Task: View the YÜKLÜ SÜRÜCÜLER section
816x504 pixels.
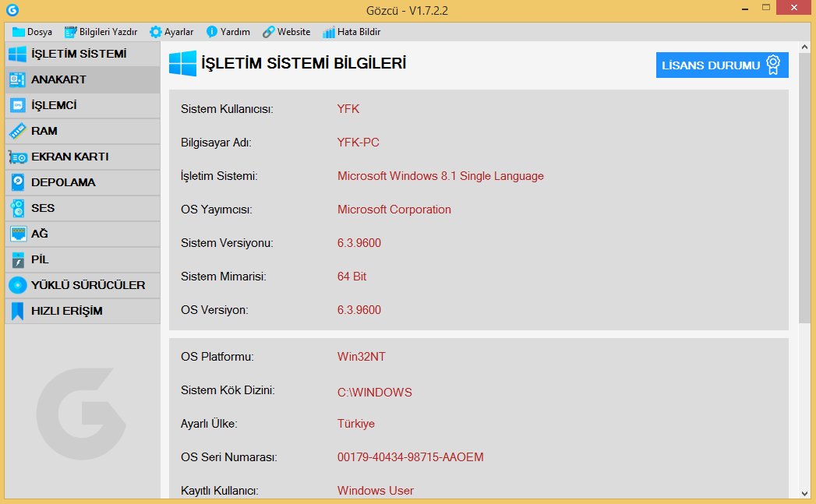Action: pyautogui.click(x=83, y=286)
